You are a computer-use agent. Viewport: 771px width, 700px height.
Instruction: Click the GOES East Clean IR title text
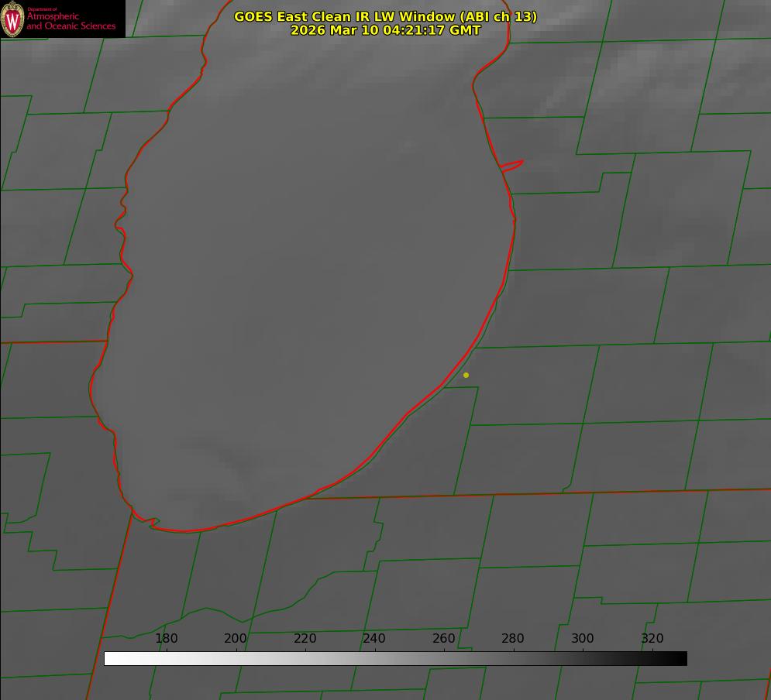[385, 16]
